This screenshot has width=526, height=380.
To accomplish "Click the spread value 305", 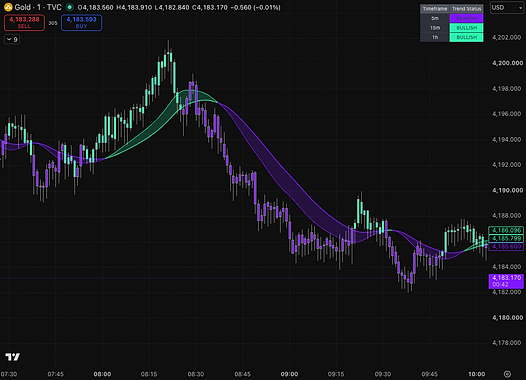I will tap(53, 23).
